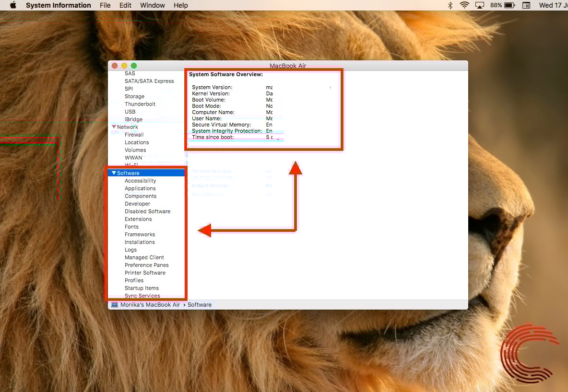Image resolution: width=568 pixels, height=392 pixels.
Task: Open the Wi-Fi status menu
Action: pos(464,5)
